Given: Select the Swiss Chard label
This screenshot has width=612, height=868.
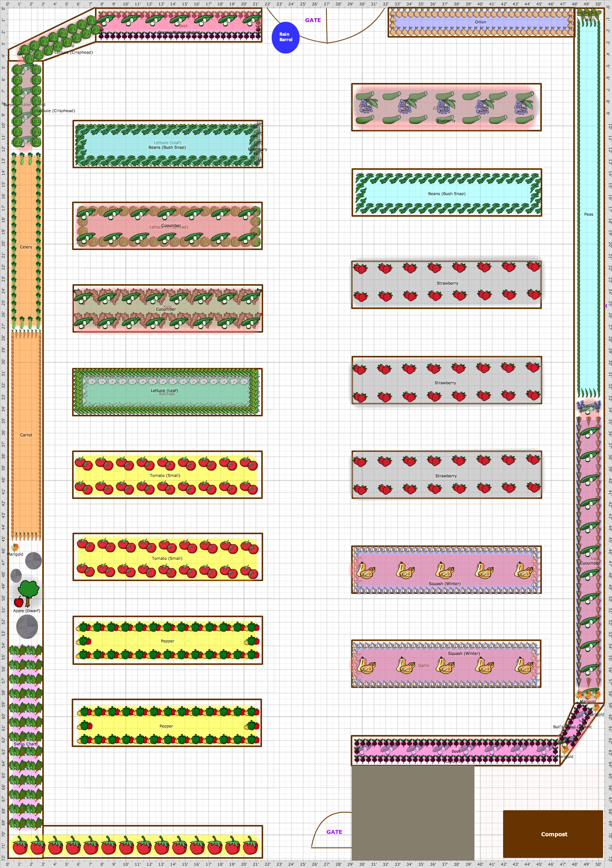Looking at the screenshot, I should (26, 744).
